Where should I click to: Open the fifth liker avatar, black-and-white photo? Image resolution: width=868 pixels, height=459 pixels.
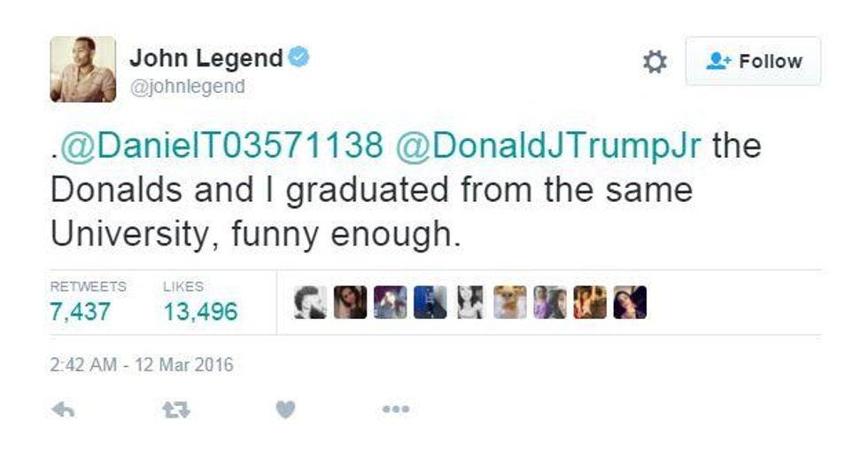(470, 302)
